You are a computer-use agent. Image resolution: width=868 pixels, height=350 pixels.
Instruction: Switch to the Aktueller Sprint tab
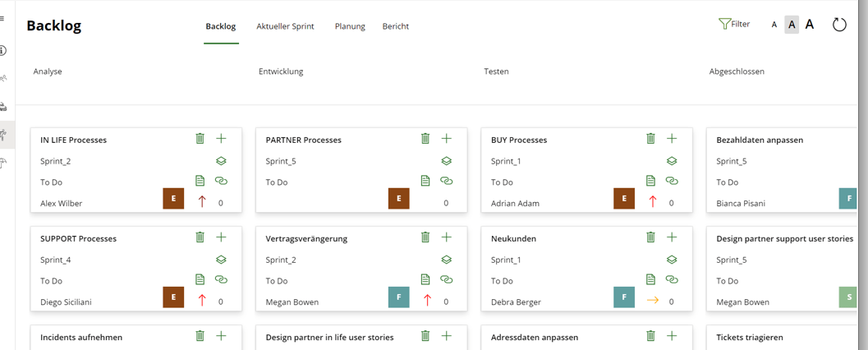click(x=285, y=26)
